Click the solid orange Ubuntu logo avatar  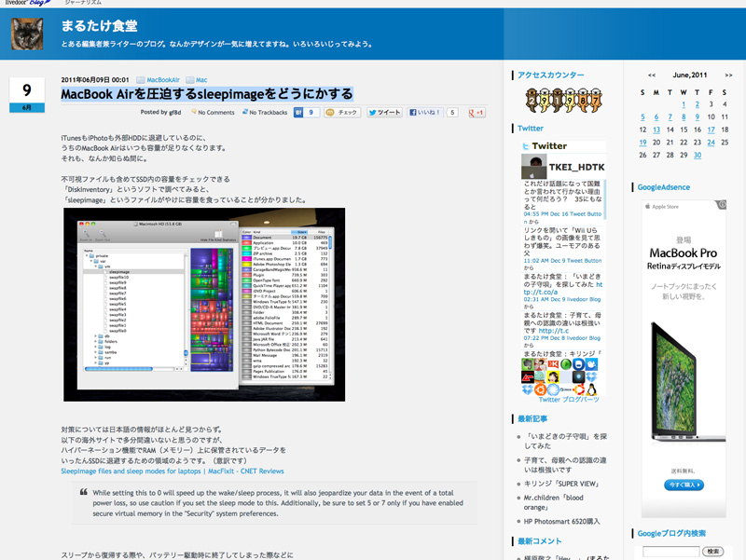541,389
